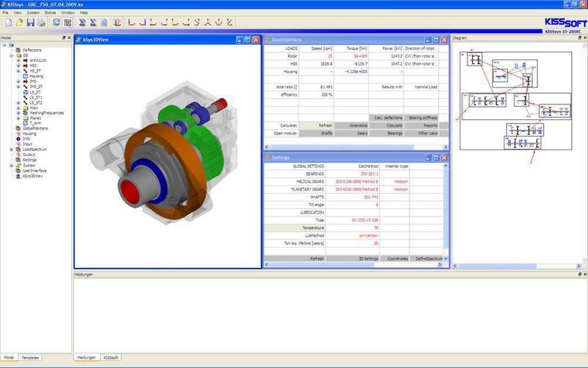Screen dimensions: 588x368
Task: Select the second 3D view orientation icon
Action: click(142, 23)
